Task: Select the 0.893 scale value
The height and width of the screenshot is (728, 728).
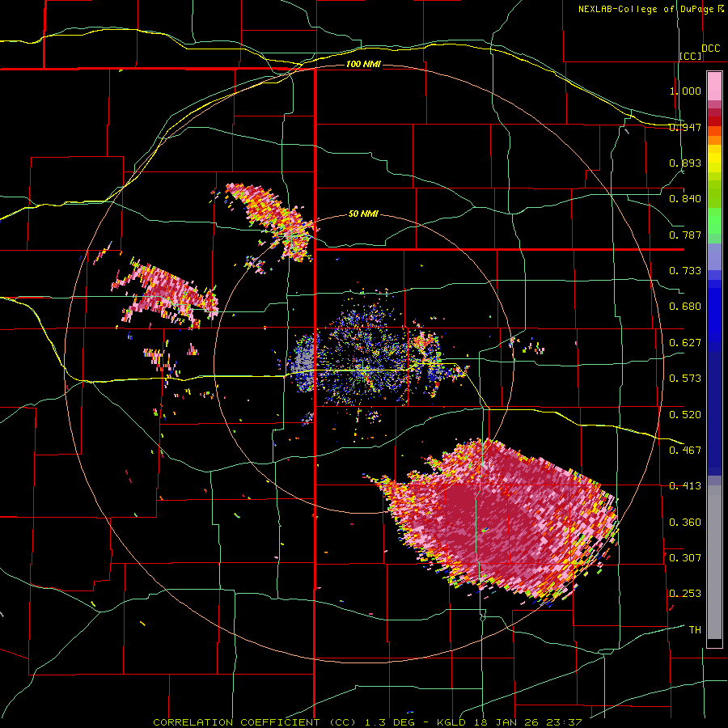Action: tap(685, 163)
